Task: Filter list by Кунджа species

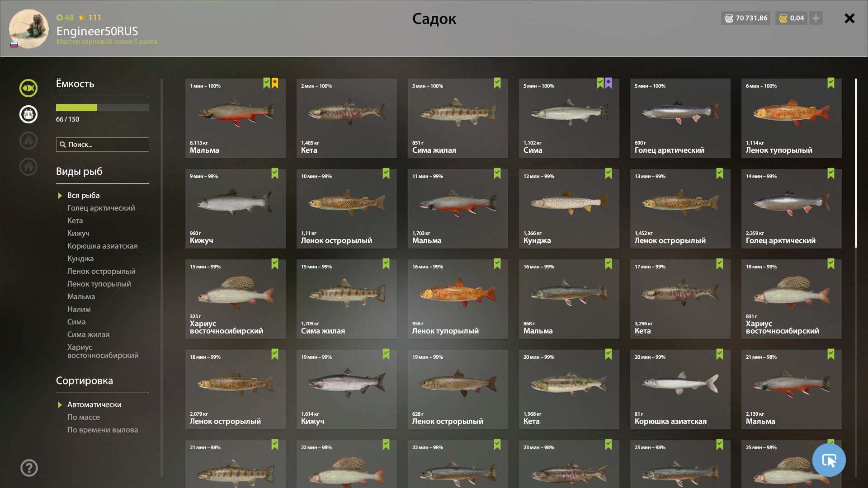Action: (x=80, y=258)
